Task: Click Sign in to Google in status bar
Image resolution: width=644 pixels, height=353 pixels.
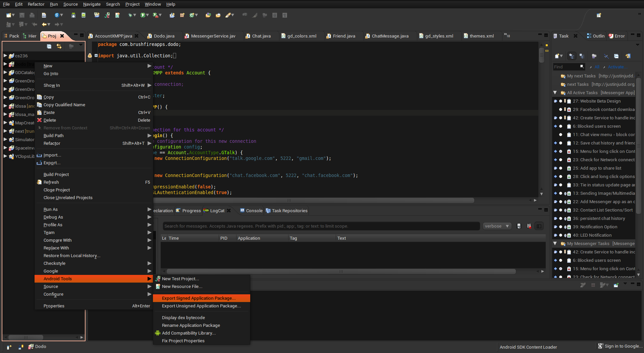Action: coord(623,346)
